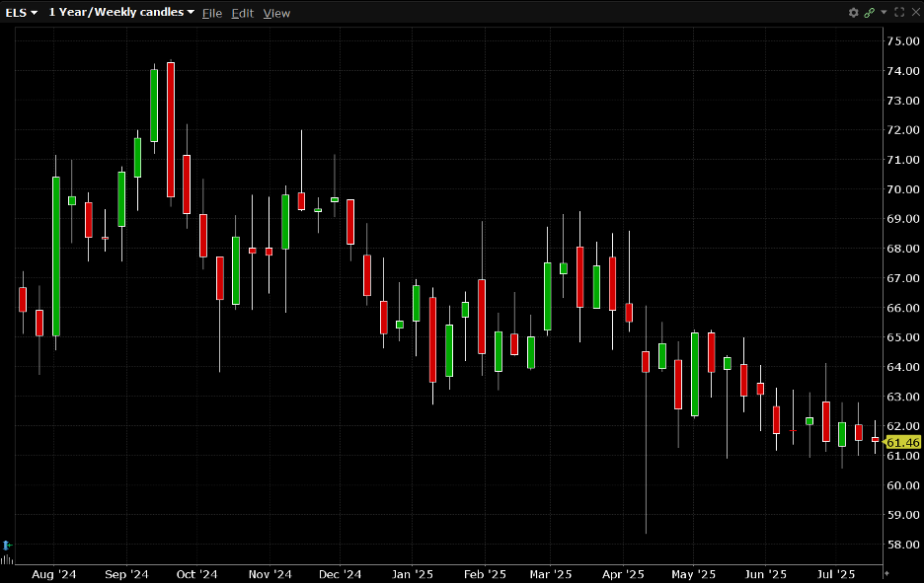The width and height of the screenshot is (924, 584).
Task: Click the Jan '25 label on time axis
Action: pyautogui.click(x=413, y=574)
